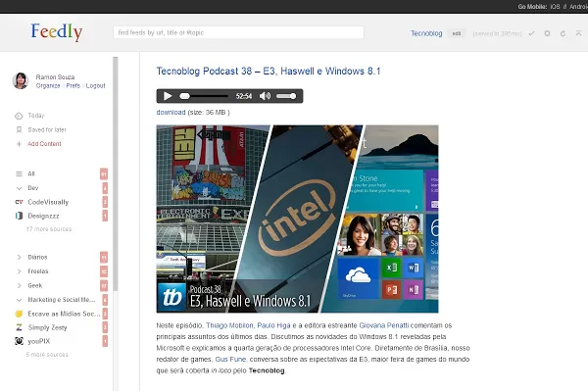
Task: Open Saved for later list
Action: coord(47,129)
